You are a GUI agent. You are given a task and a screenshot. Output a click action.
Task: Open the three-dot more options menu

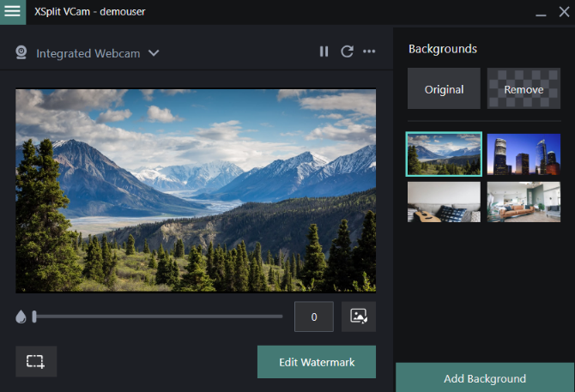point(369,51)
